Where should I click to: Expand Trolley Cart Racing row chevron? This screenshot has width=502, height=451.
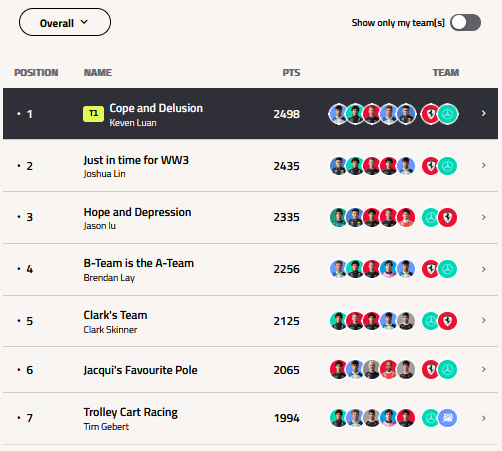pyautogui.click(x=484, y=418)
